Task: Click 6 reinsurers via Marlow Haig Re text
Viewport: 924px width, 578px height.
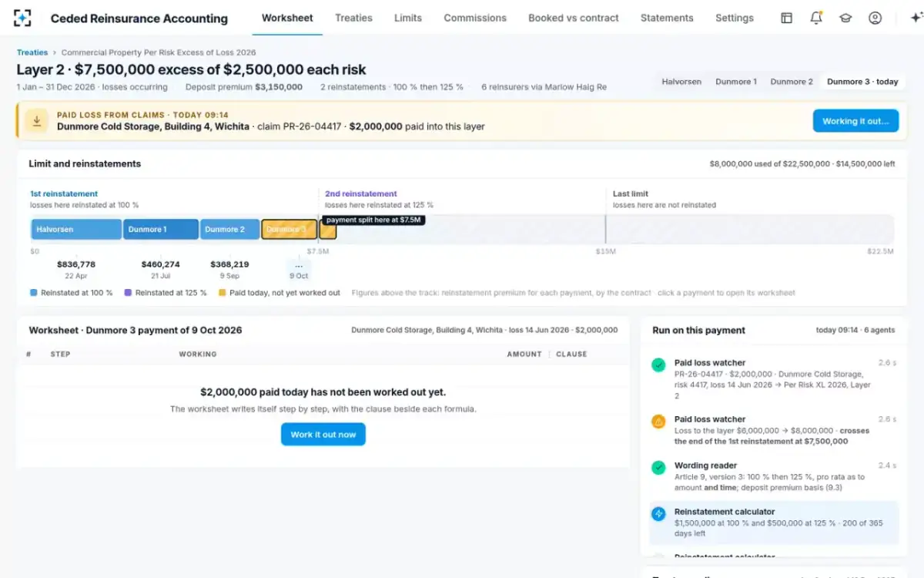Action: point(544,87)
